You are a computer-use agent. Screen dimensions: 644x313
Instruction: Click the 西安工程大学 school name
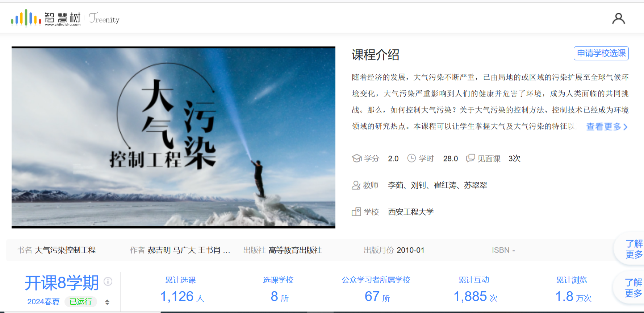(x=411, y=212)
